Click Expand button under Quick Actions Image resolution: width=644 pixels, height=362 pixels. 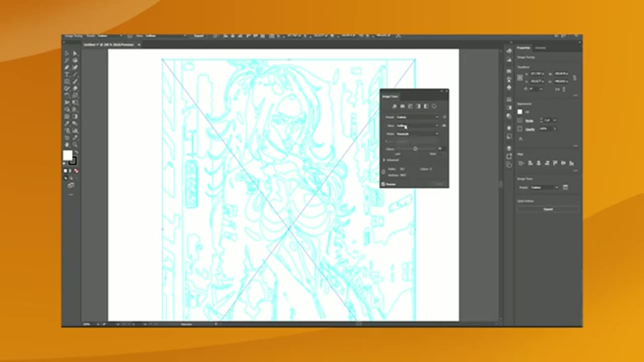(x=548, y=209)
